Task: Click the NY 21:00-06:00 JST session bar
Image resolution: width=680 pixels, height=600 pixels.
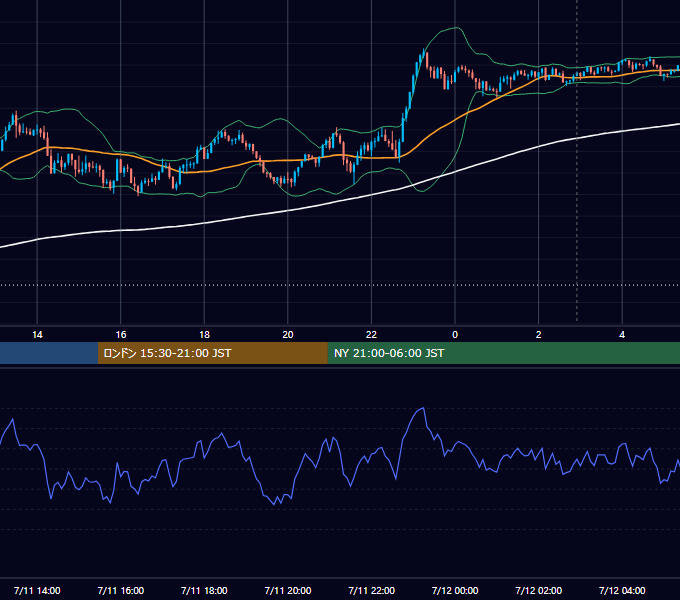Action: [x=503, y=353]
